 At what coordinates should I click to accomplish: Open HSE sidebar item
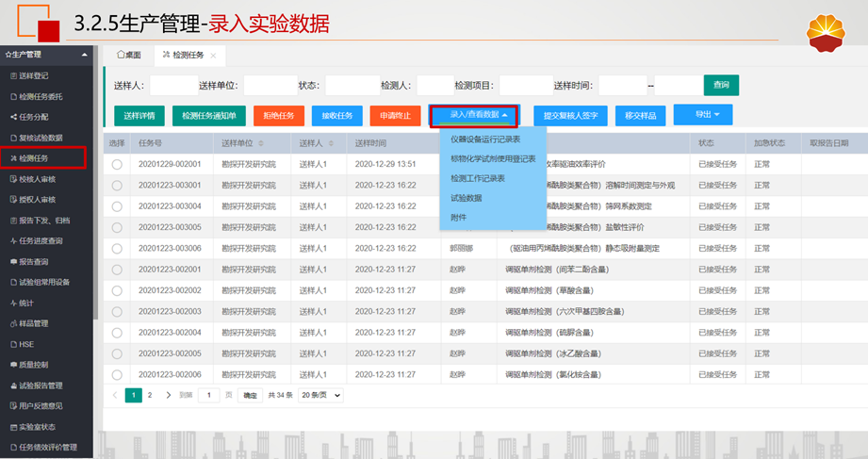(x=22, y=344)
